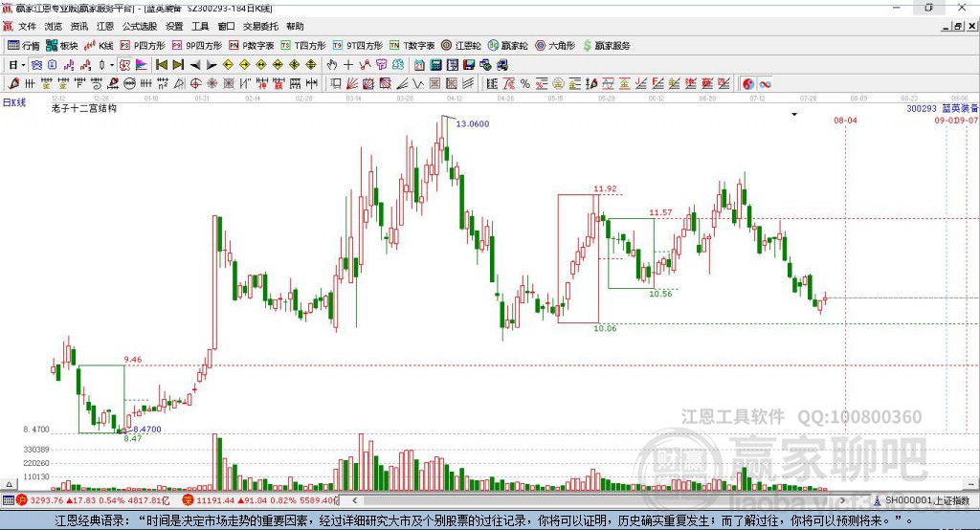Open the P四方形 tool
The width and height of the screenshot is (980, 530).
[143, 46]
